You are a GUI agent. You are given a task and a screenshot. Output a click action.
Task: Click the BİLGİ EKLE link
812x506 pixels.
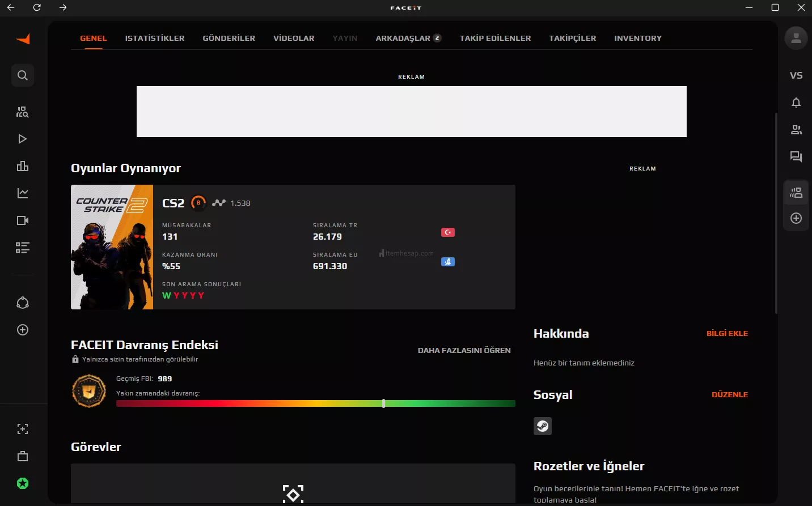727,333
